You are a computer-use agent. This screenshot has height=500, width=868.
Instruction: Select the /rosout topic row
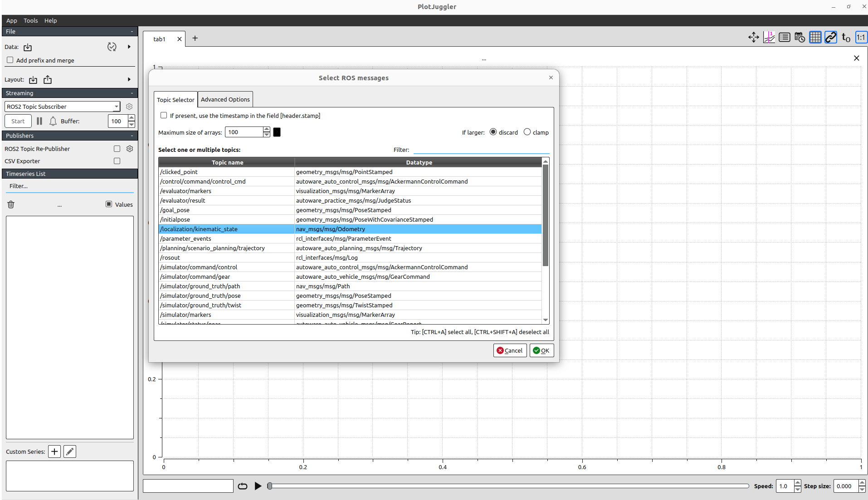coord(227,257)
